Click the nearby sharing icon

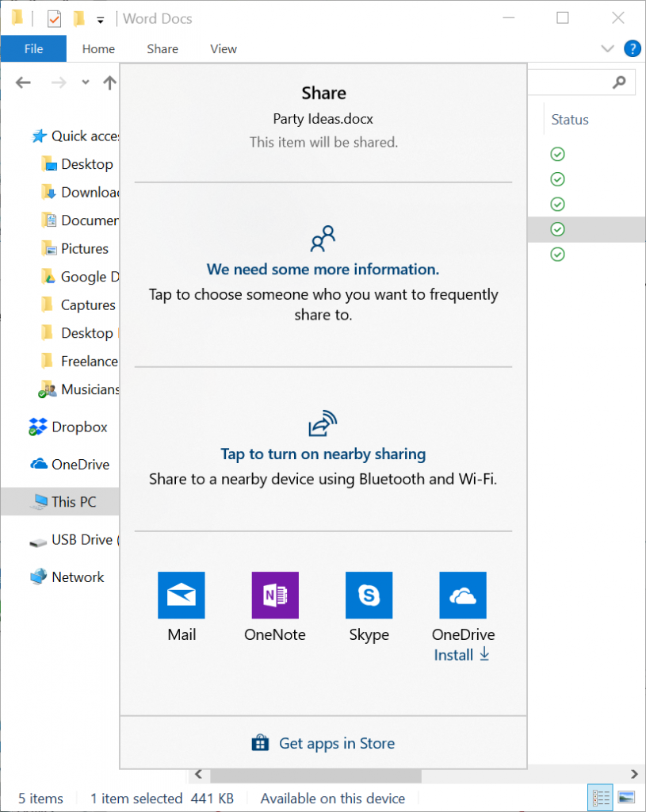323,423
